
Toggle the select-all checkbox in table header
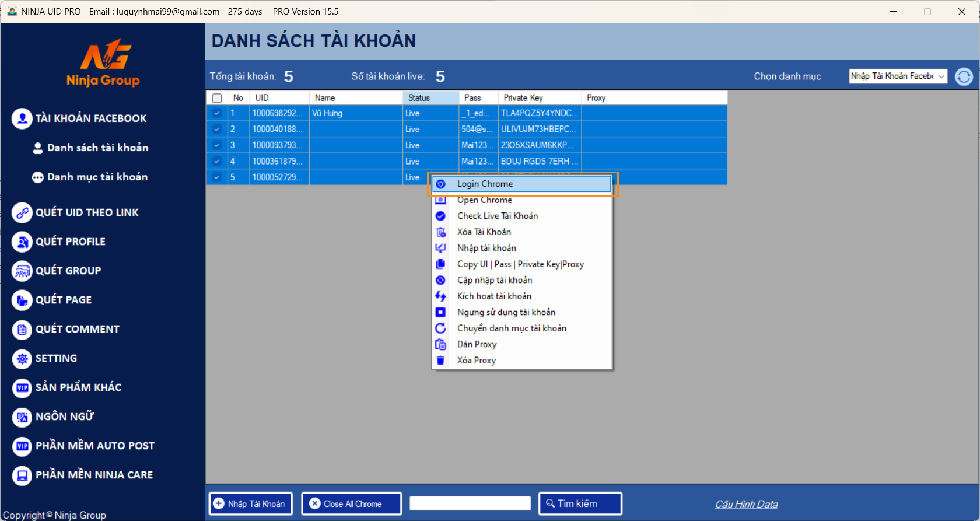point(217,98)
